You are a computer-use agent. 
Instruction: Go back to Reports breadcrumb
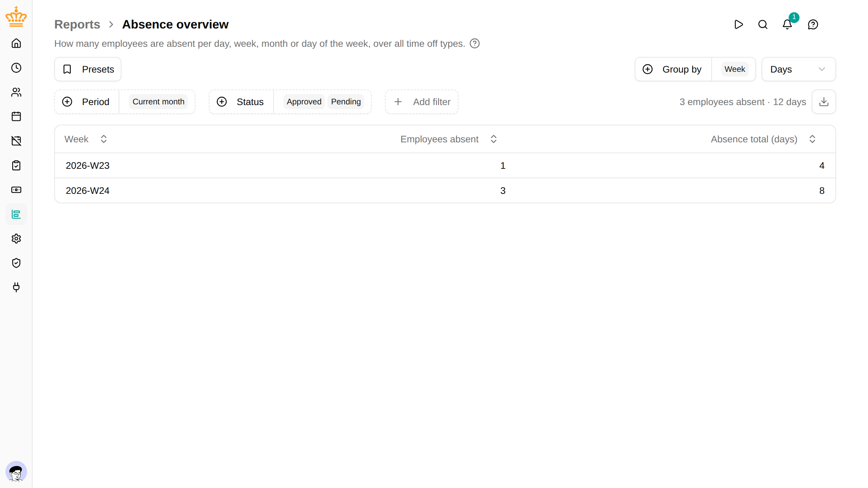coord(77,24)
